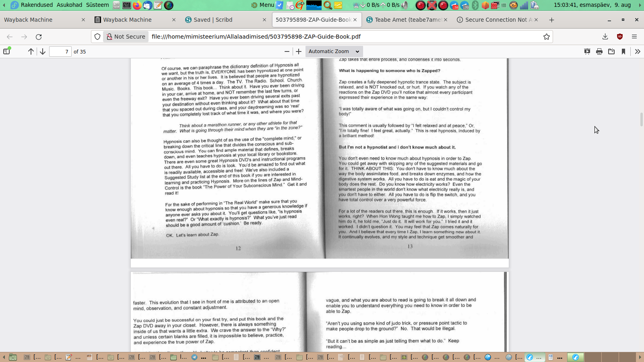644x362 pixels.
Task: Toggle the PDF sidebar
Action: pos(6,51)
